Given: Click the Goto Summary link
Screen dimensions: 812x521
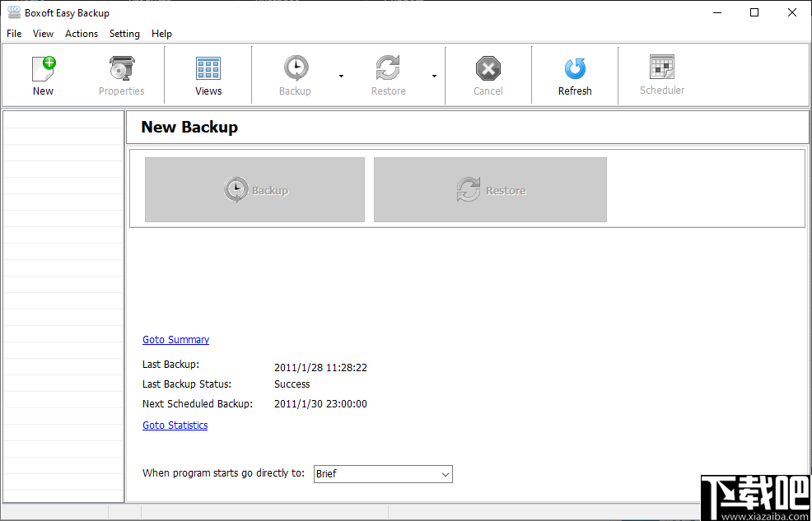Looking at the screenshot, I should [x=175, y=339].
